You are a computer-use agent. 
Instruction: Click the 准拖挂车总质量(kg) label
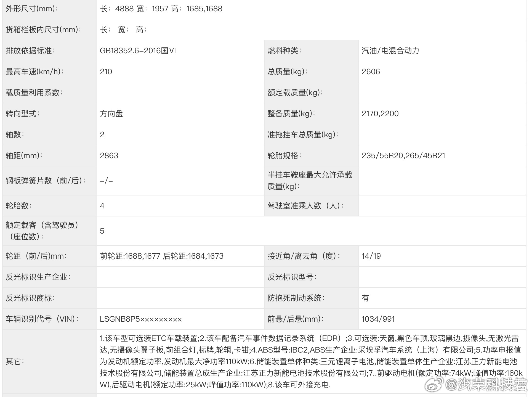303,135
